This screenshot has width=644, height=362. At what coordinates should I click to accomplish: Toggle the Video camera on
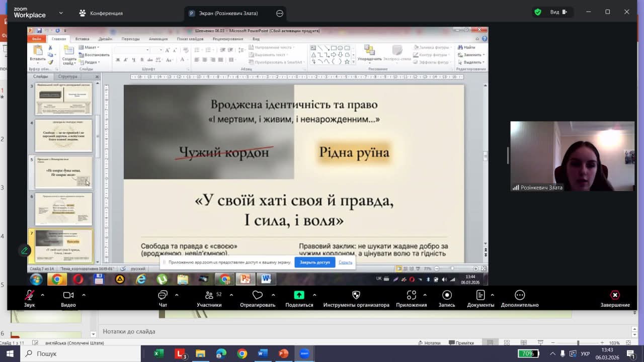68,296
